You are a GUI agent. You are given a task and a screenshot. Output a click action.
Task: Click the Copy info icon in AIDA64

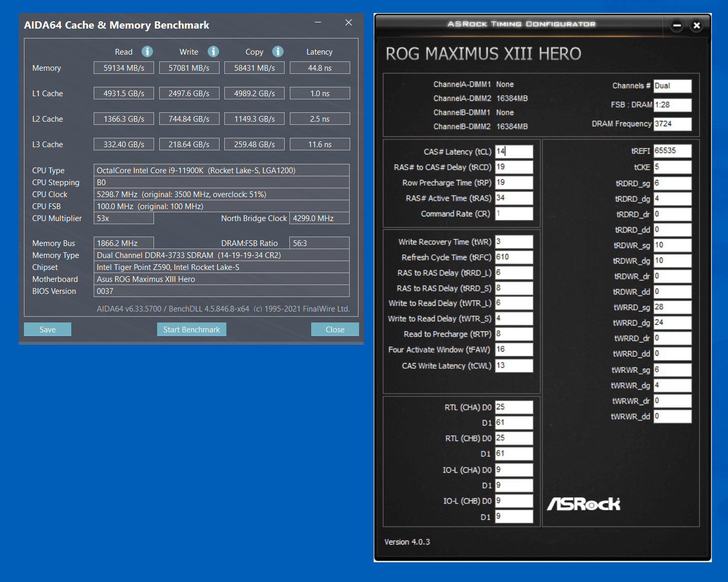[278, 51]
